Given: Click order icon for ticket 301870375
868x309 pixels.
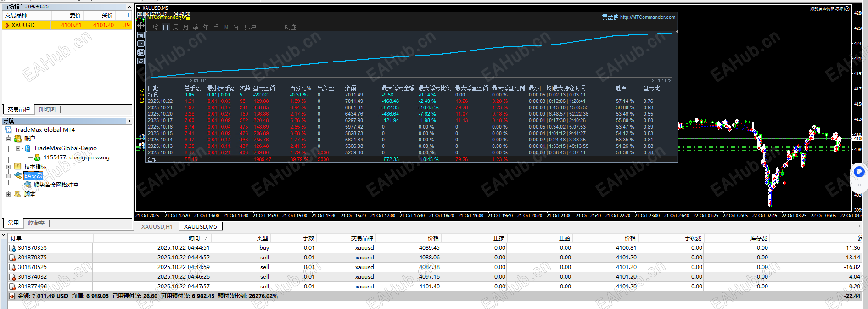Looking at the screenshot, I should (x=12, y=258).
